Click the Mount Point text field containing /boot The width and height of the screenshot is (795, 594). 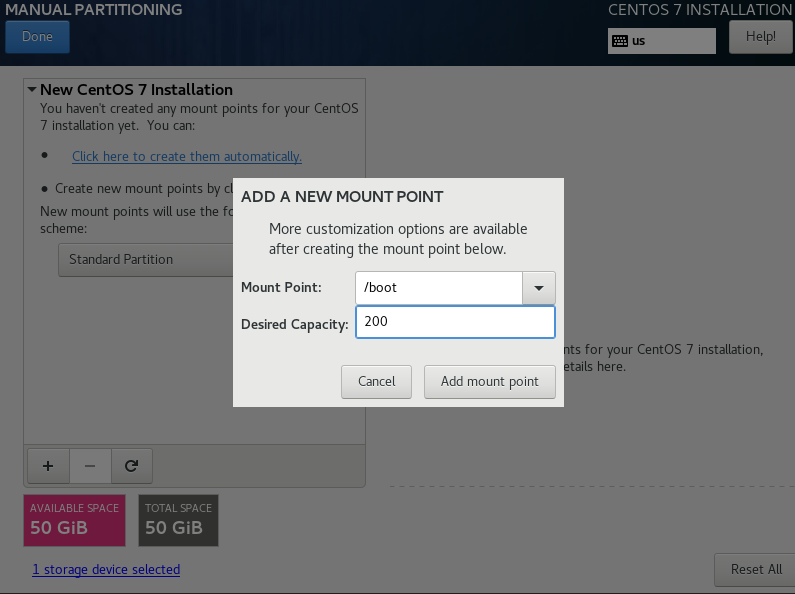[x=439, y=288]
